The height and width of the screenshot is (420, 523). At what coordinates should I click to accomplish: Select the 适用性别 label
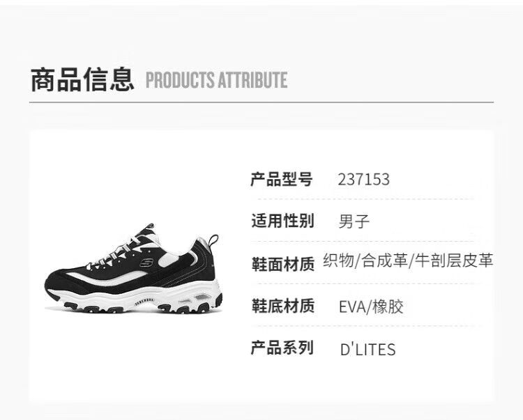point(282,221)
